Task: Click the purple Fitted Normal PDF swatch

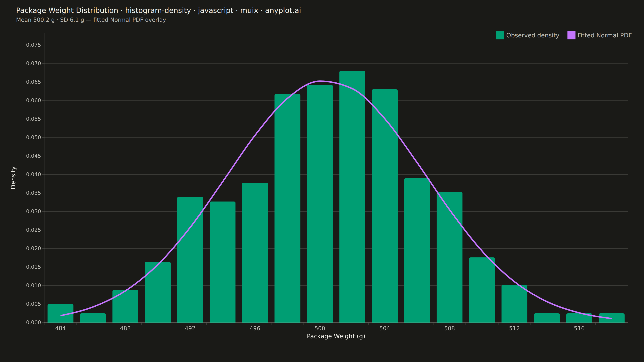Action: click(571, 35)
